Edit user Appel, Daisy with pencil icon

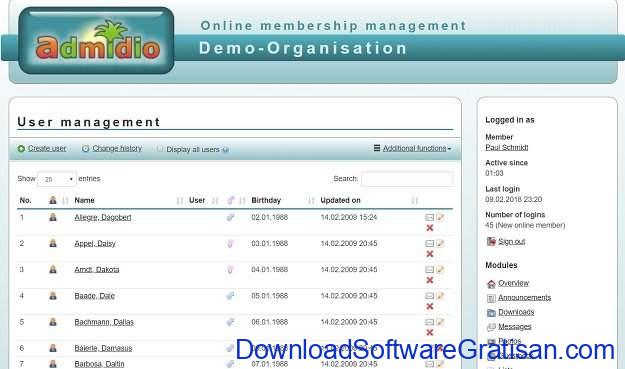tap(440, 243)
